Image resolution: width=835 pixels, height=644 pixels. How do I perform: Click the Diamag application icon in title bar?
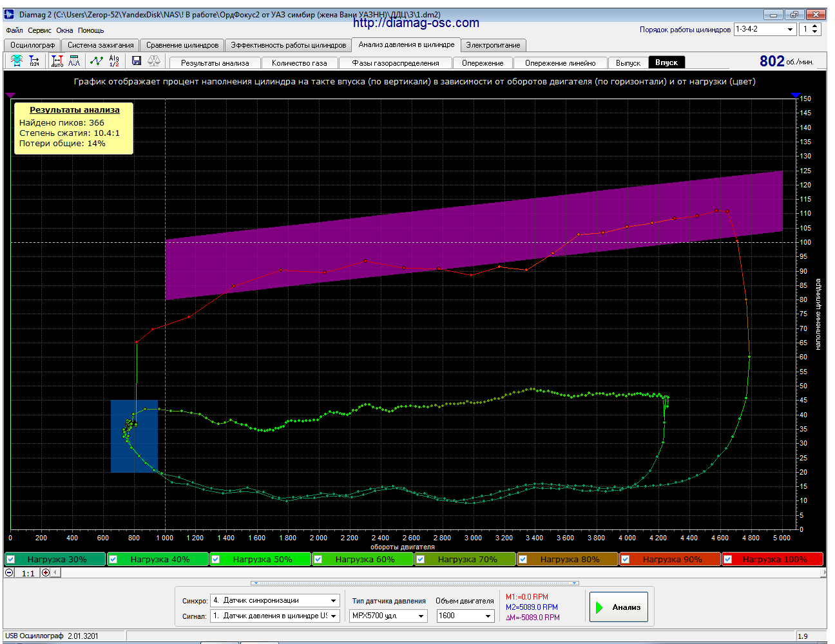click(x=9, y=14)
